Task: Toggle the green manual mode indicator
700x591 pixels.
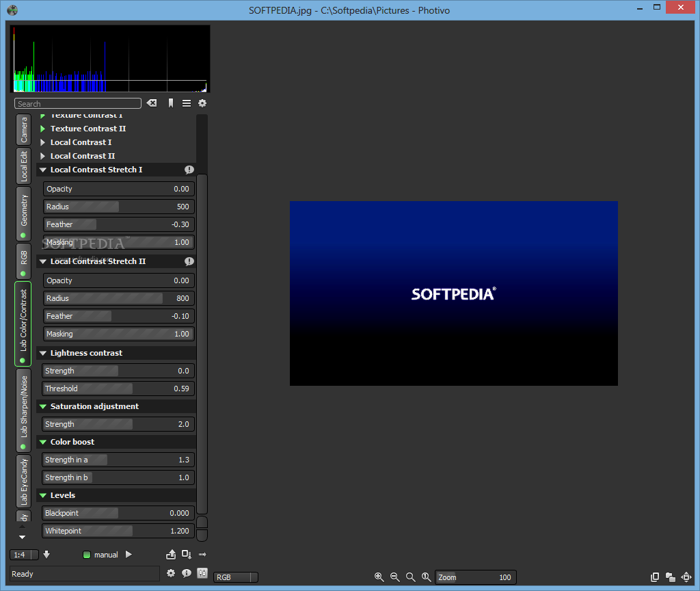Action: pyautogui.click(x=87, y=555)
